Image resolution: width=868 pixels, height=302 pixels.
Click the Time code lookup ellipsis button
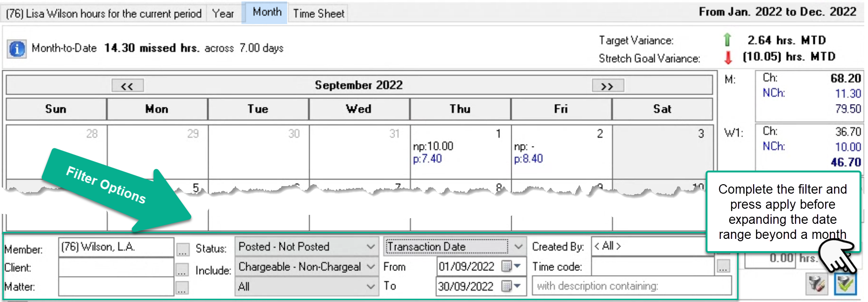(723, 267)
